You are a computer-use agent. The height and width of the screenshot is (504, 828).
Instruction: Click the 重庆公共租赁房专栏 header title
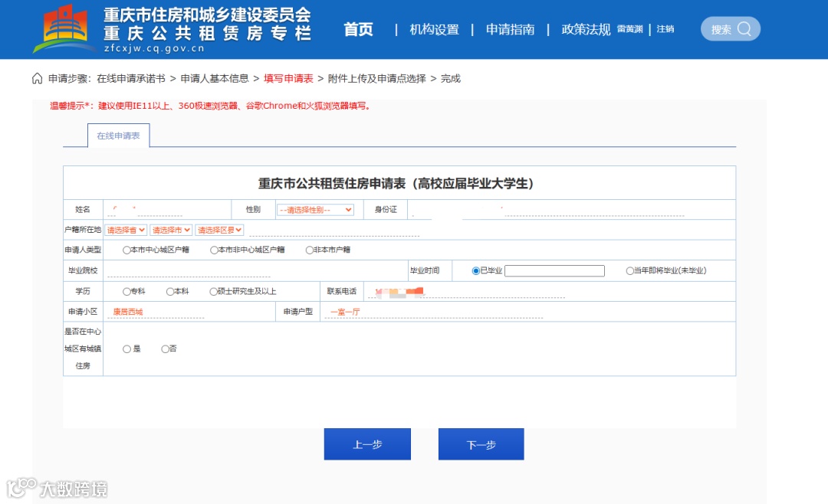click(207, 33)
